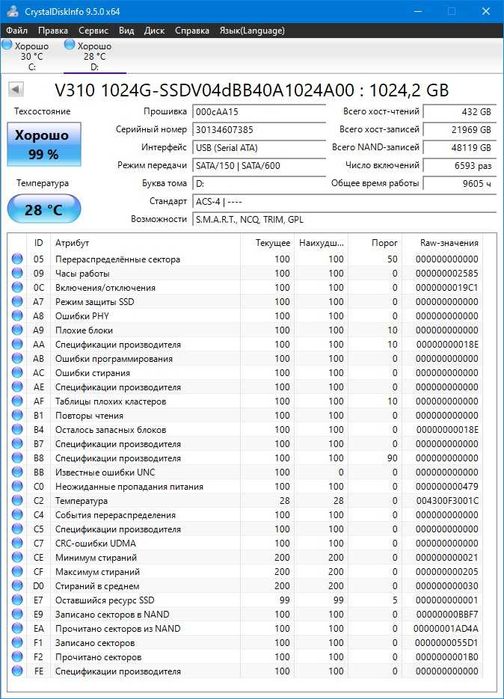504x699 pixels.
Task: Open the Язык(Language) menu
Action: tap(252, 30)
